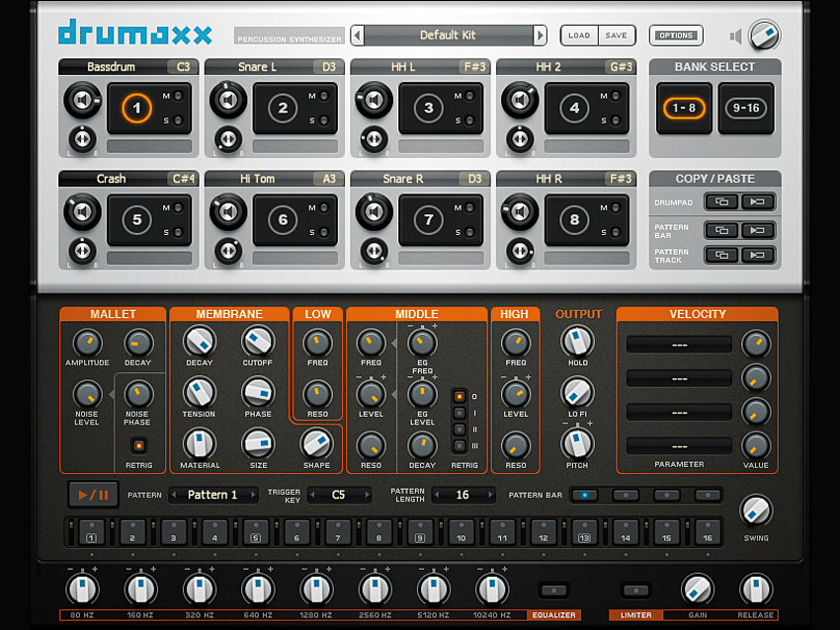
Task: Go to previous pattern arrow
Action: pos(174,495)
